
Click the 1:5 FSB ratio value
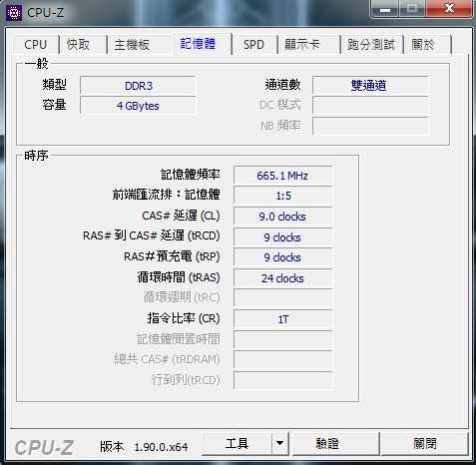(x=282, y=196)
